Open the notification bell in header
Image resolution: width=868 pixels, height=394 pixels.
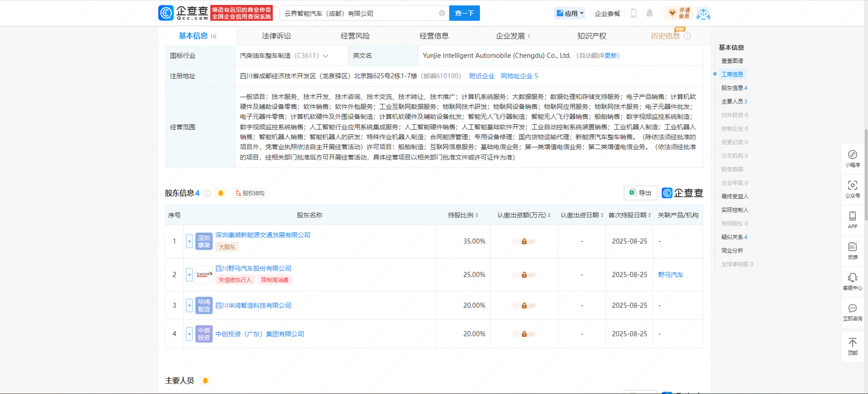pos(649,13)
